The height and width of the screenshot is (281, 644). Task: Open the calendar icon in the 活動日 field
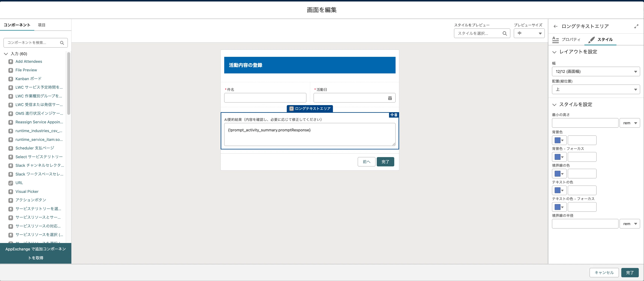[x=390, y=98]
